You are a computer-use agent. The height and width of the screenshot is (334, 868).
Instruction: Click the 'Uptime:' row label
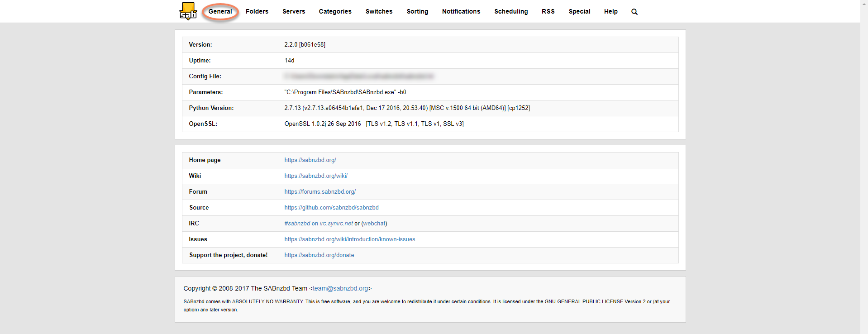coord(200,61)
